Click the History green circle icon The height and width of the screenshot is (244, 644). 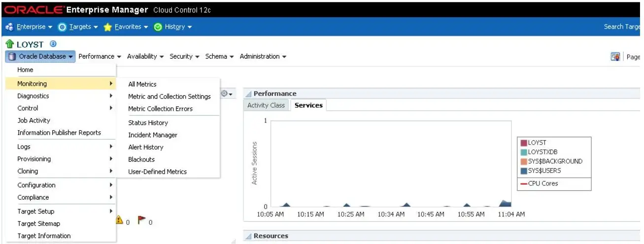(x=158, y=27)
